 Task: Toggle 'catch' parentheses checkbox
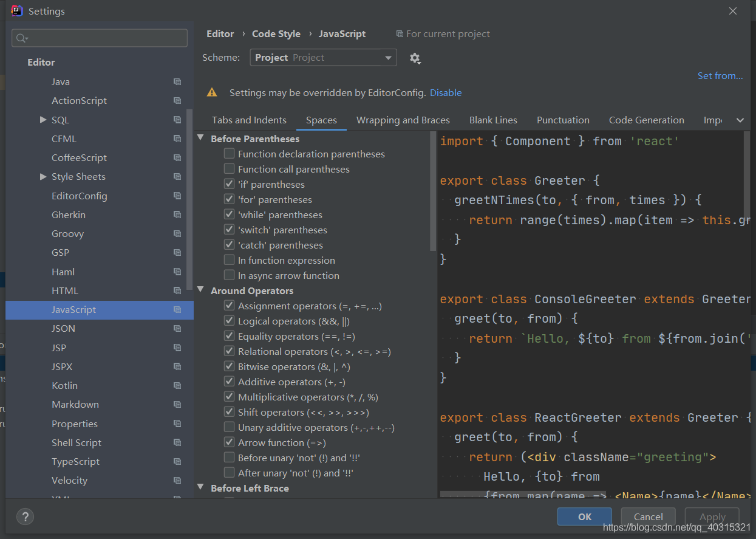pyautogui.click(x=229, y=245)
